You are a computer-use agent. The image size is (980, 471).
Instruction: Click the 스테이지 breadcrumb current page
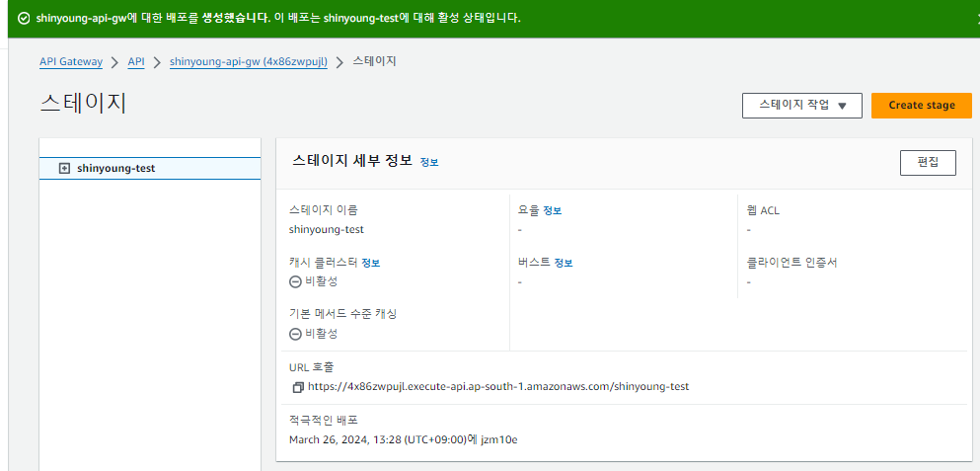point(374,61)
